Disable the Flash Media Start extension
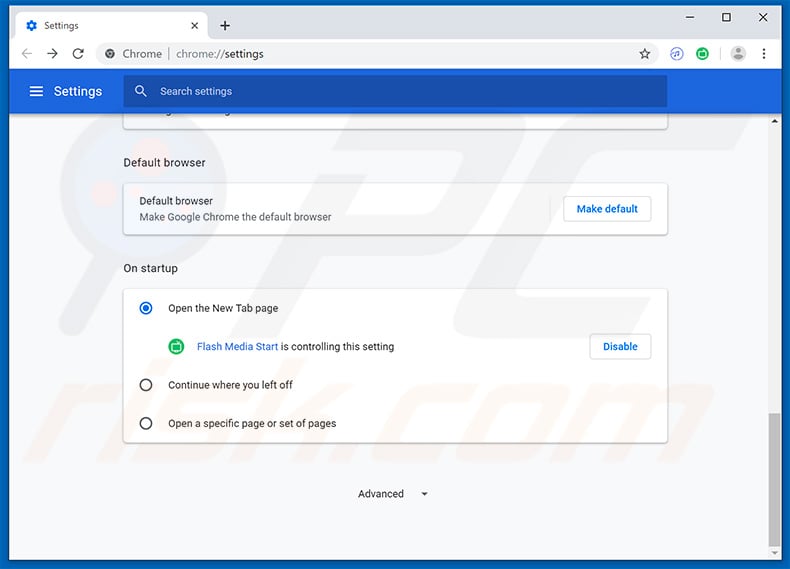 coord(620,346)
